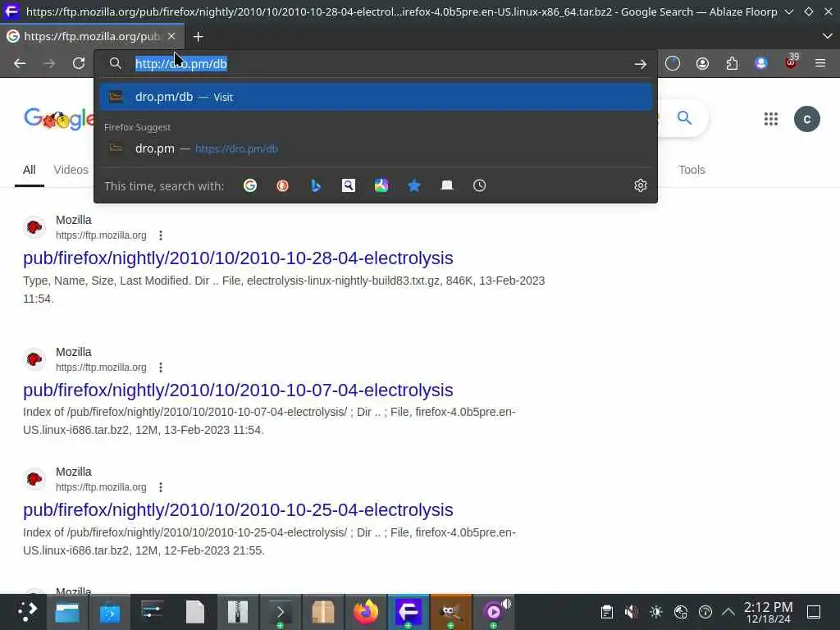Viewport: 840px width, 630px height.
Task: Reload the current page
Action: tap(79, 64)
